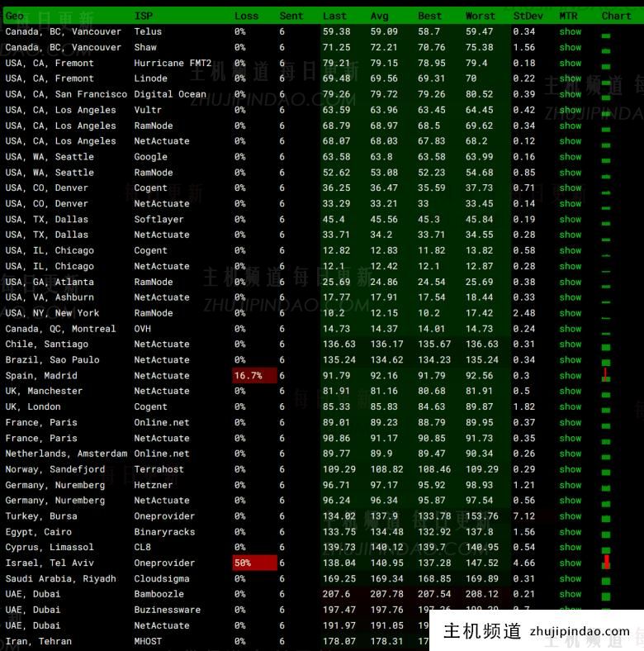Show MTR for Spain Madrid row
This screenshot has width=644, height=651.
[x=571, y=376]
